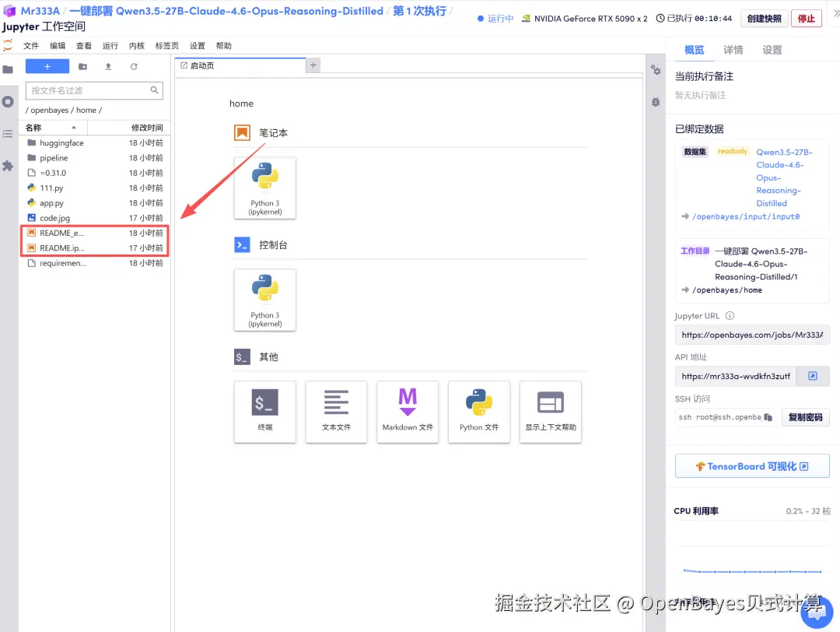
Task: Click the blue new launcher plus button
Action: [x=47, y=66]
